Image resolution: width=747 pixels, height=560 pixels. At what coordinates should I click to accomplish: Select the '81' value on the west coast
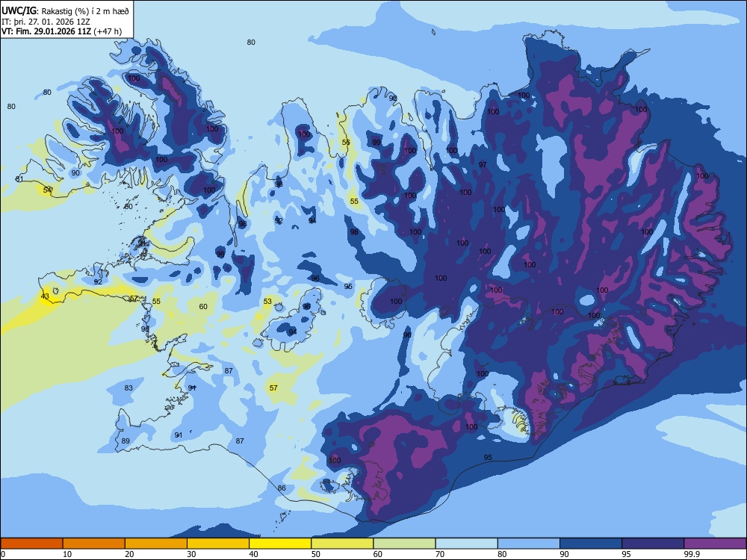coord(19,178)
